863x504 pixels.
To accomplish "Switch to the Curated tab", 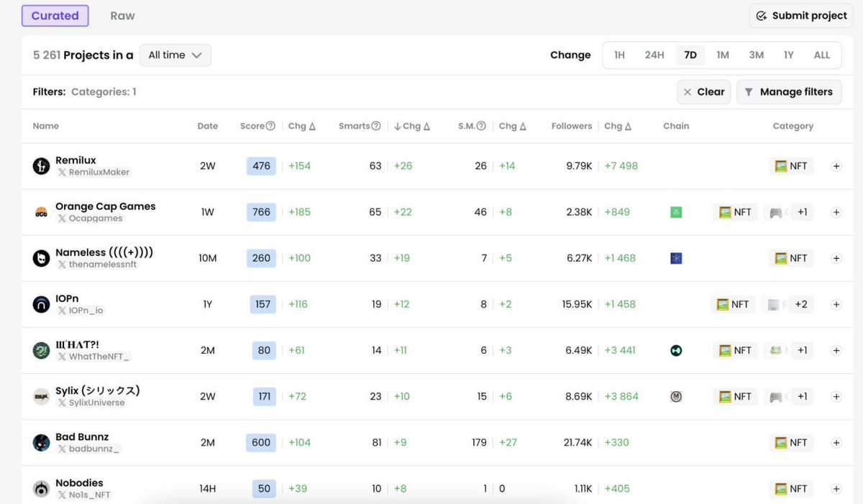I will tap(55, 16).
